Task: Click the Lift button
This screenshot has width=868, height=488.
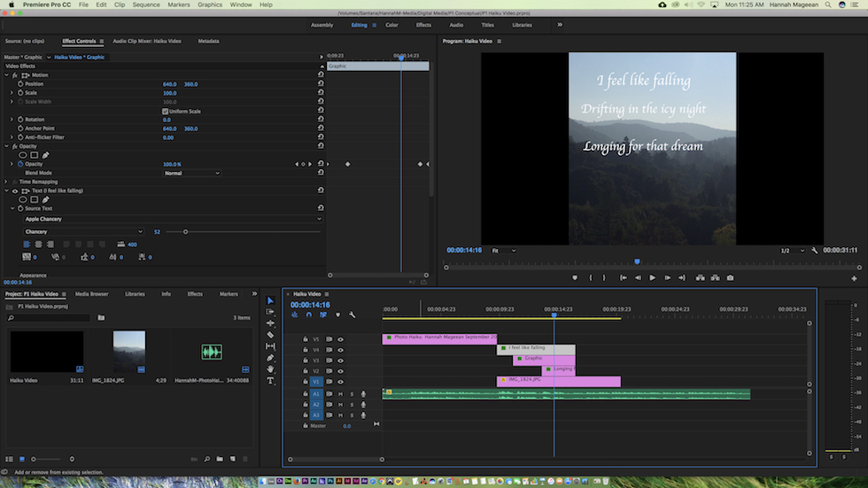Action: pos(701,278)
